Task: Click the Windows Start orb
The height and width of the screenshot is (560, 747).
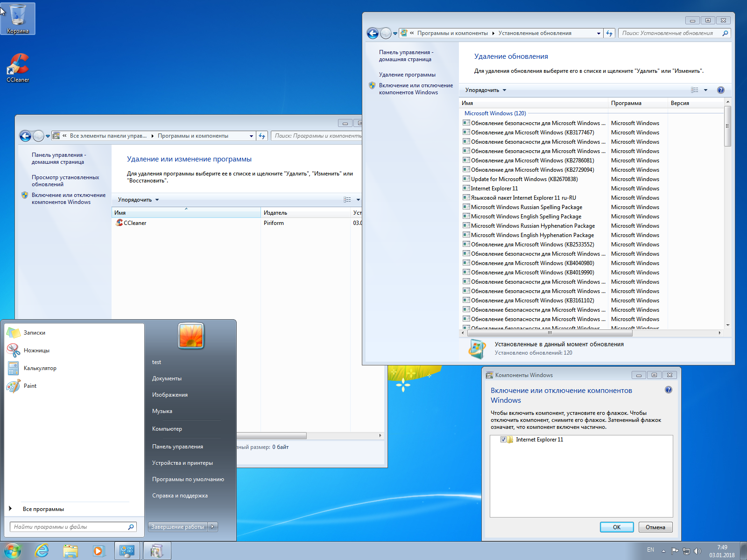Action: [12, 551]
